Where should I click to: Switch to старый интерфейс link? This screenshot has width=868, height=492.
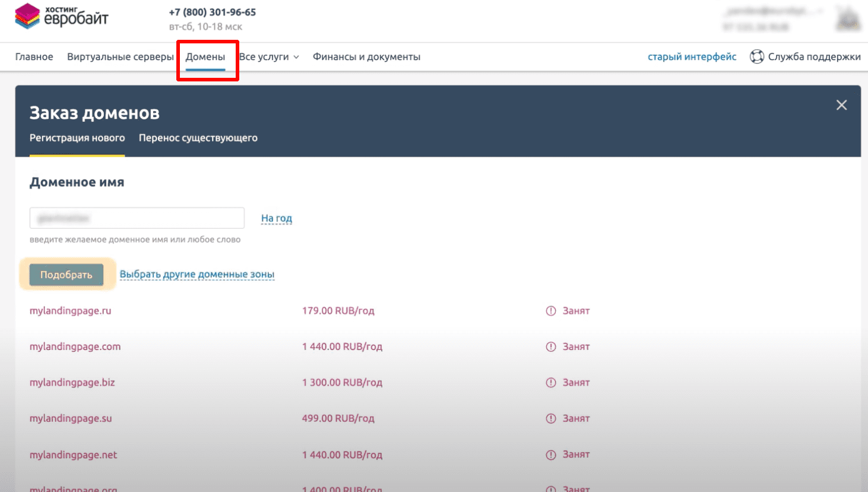pyautogui.click(x=692, y=57)
